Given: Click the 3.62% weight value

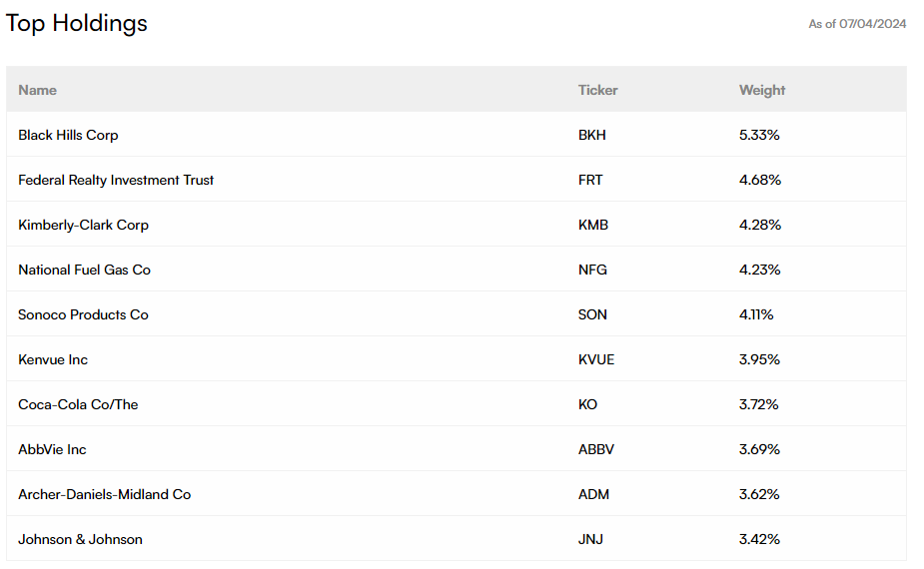Looking at the screenshot, I should click(x=759, y=494).
